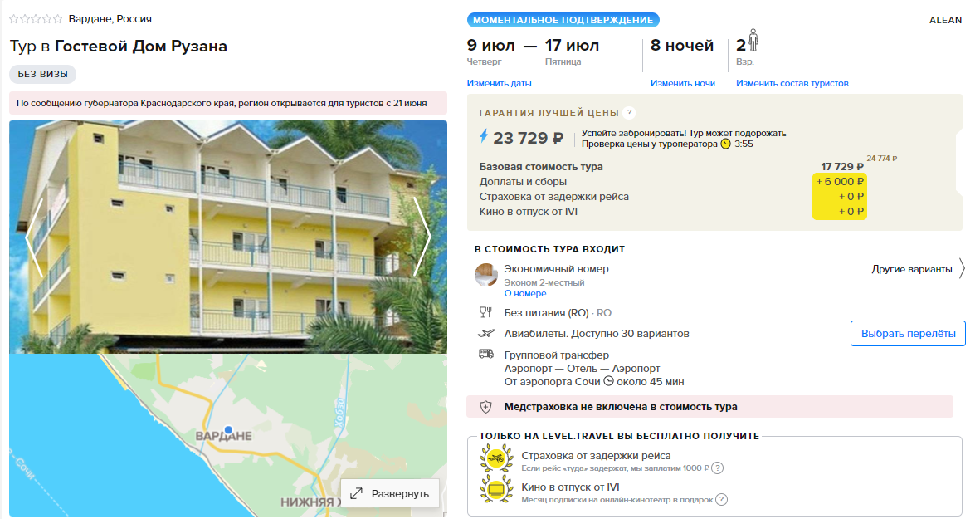Expand Другие варианты room options
Image resolution: width=980 pixels, height=519 pixels.
click(918, 269)
